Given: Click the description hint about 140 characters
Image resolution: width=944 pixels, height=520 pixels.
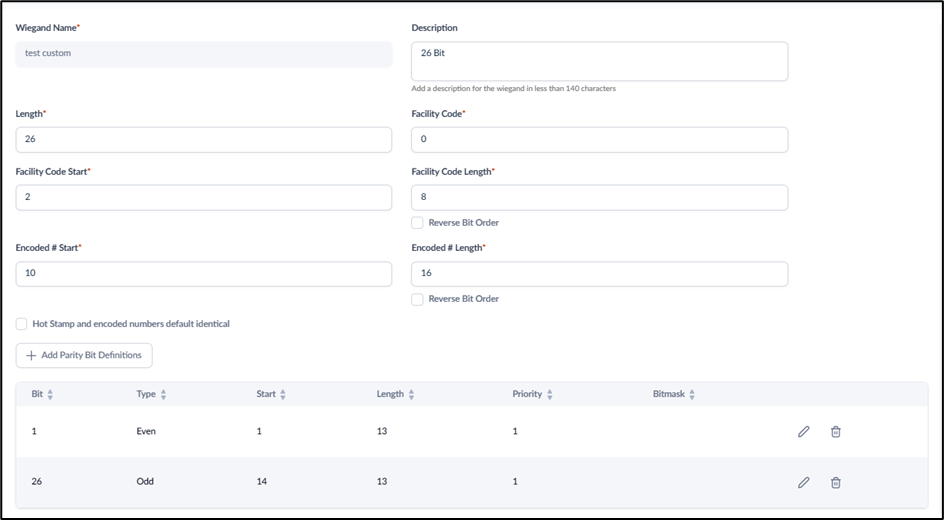Looking at the screenshot, I should pyautogui.click(x=513, y=88).
